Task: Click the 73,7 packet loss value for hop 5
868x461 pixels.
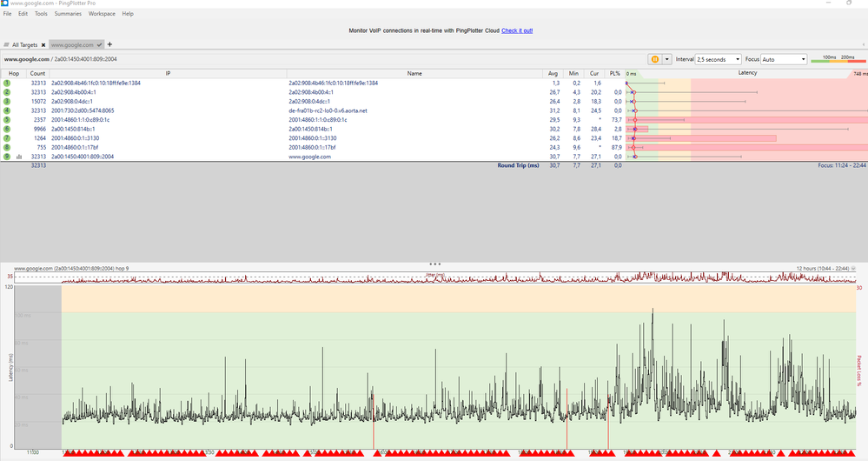Action: coord(616,120)
